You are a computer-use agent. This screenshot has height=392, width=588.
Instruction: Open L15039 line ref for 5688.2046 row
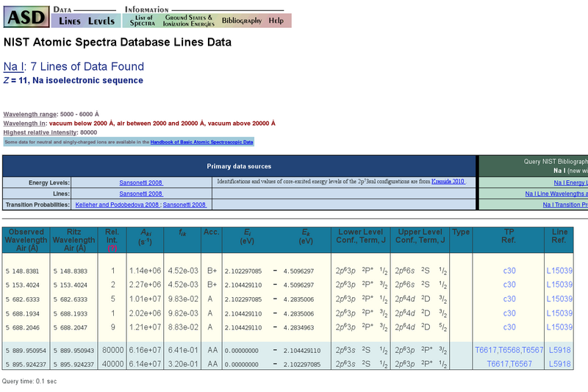[559, 327]
